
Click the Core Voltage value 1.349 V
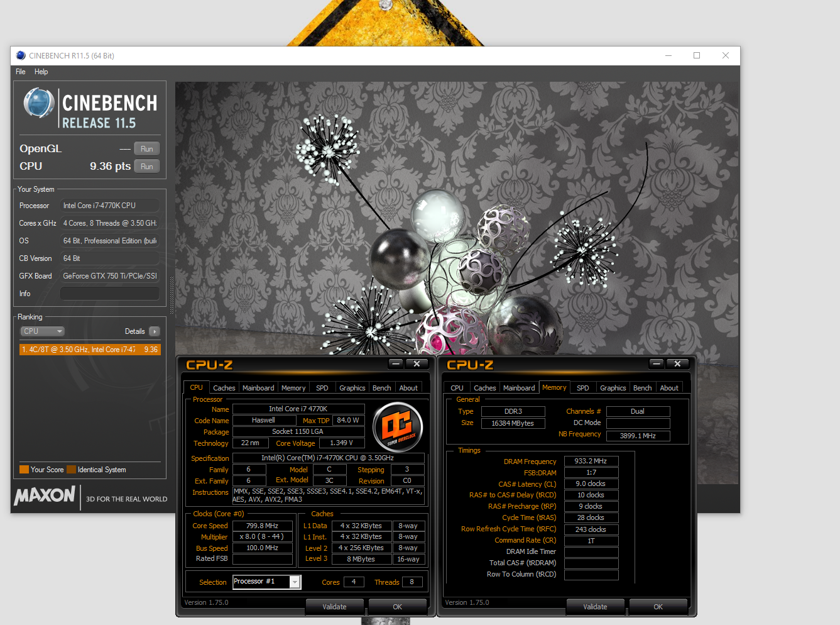coord(342,443)
